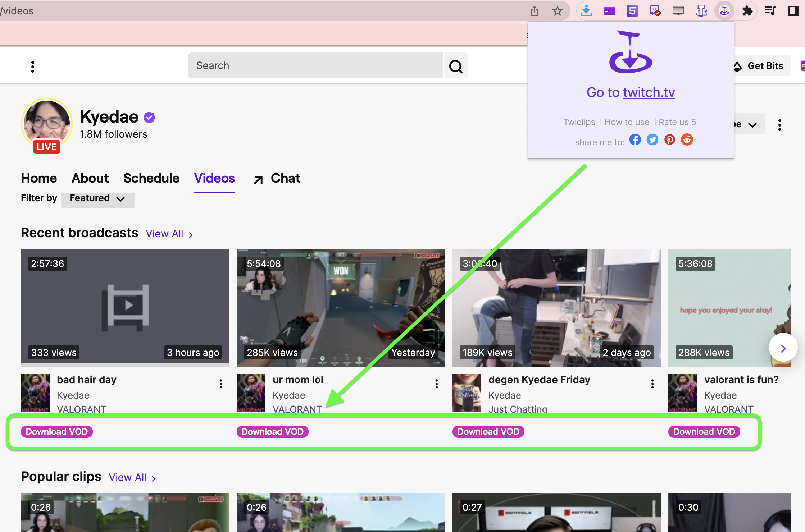
Task: Open options menu for 'bad hair day'
Action: (x=221, y=384)
